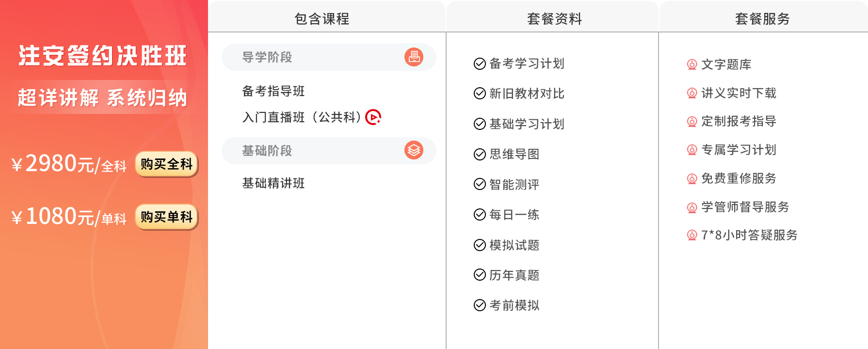Click the checkmark next to 历年真题
The width and height of the screenshot is (868, 349).
point(480,275)
